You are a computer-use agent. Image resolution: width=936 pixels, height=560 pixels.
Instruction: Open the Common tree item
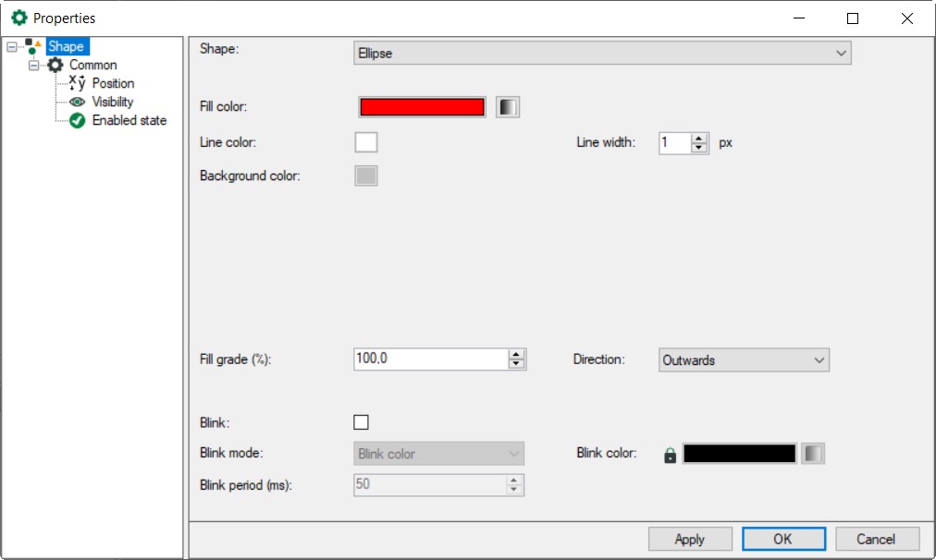coord(93,65)
